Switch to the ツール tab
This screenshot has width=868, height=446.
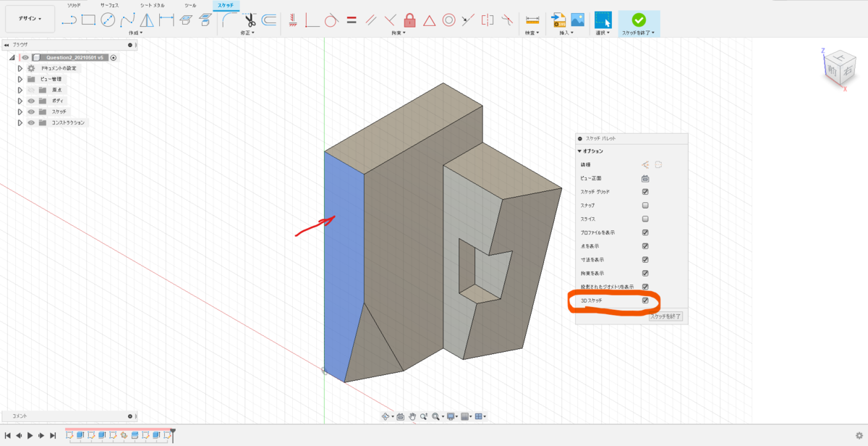tap(190, 5)
